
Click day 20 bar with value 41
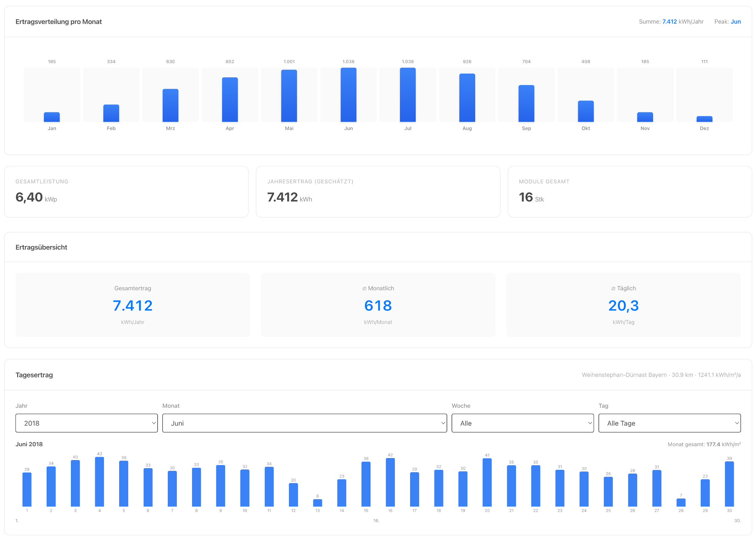click(x=487, y=482)
